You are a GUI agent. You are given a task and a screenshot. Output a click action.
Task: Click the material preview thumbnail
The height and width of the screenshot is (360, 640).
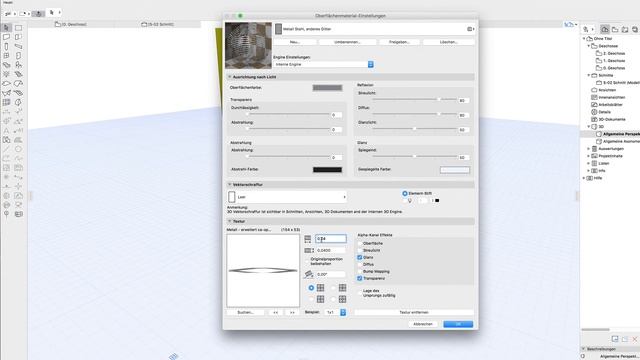[x=248, y=45]
